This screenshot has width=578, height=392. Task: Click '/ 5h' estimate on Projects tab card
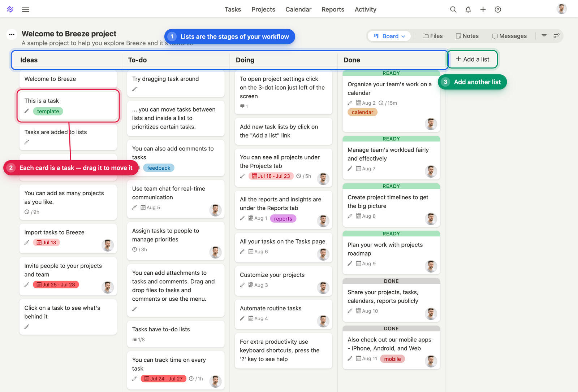coord(303,176)
